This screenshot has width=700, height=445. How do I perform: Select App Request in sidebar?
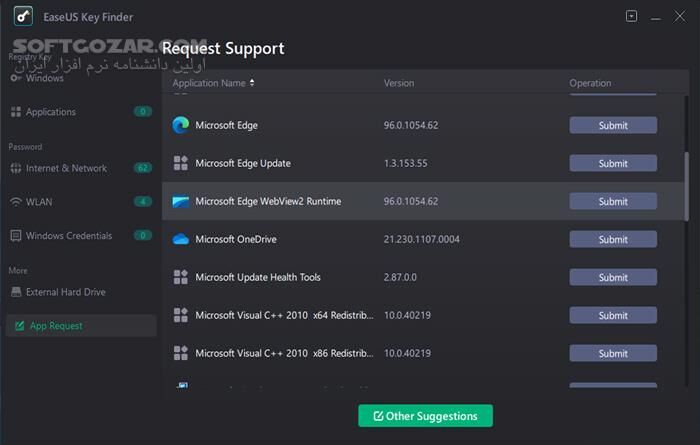point(56,326)
